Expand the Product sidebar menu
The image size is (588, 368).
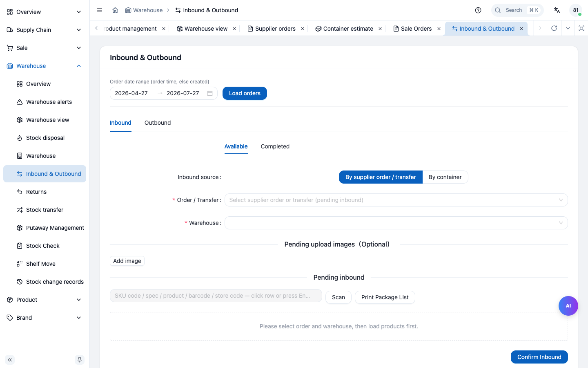[x=45, y=300]
